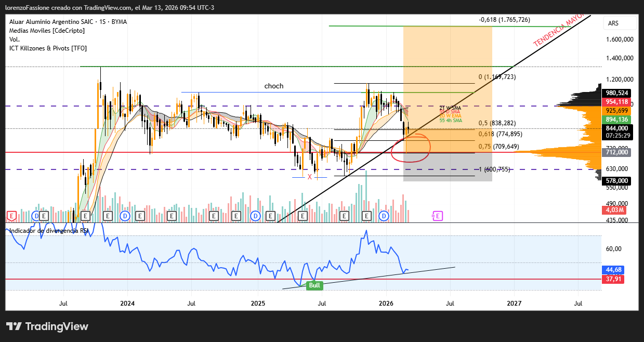Click the green 55 4h SMA label
This screenshot has width=644, height=342.
[451, 120]
